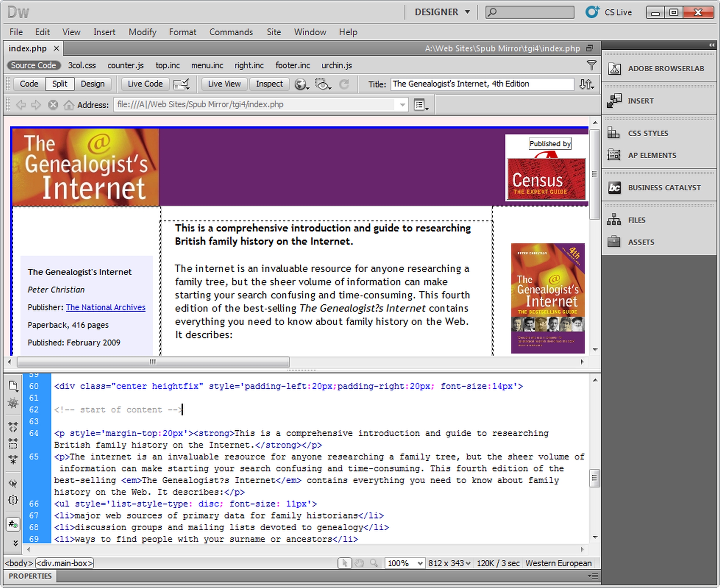Open the Address field dropdown arrow

coord(402,105)
